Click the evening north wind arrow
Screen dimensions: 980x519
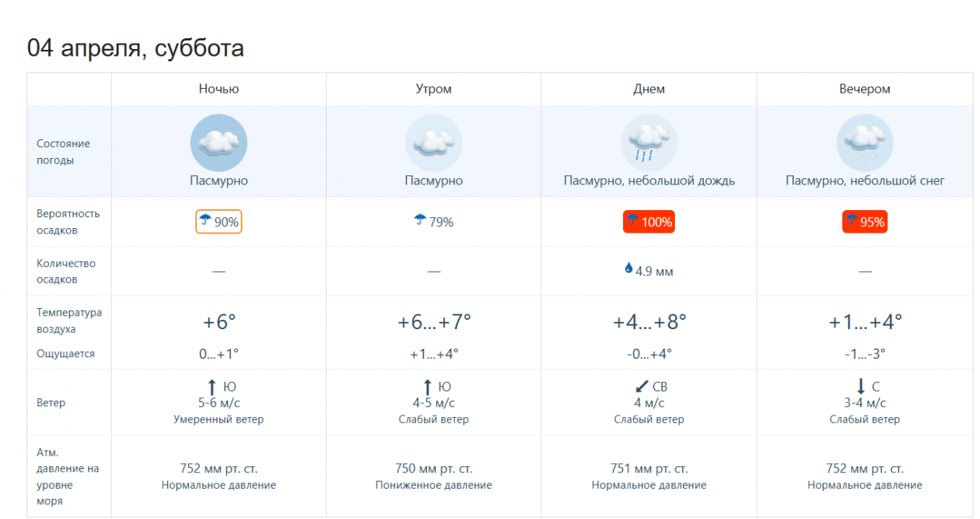coord(861,387)
